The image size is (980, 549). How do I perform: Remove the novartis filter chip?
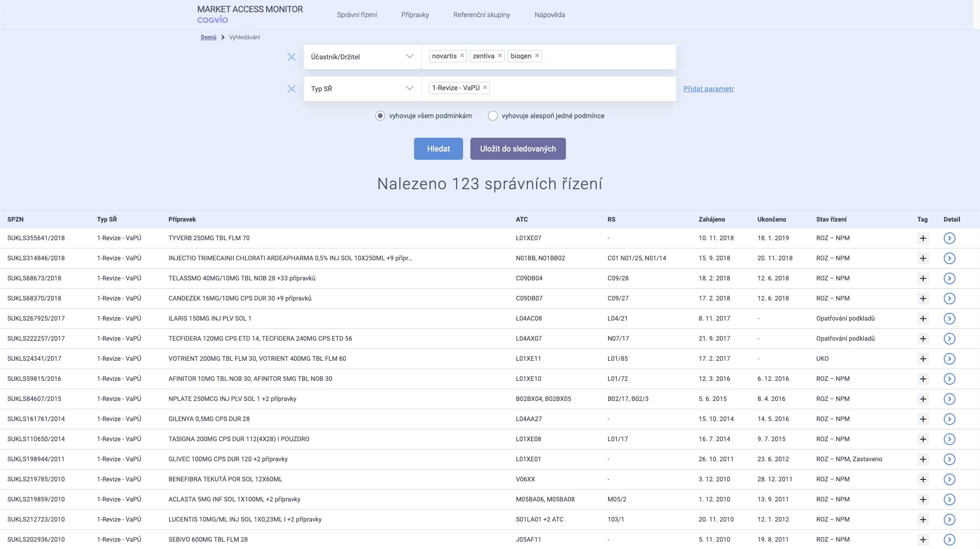462,56
